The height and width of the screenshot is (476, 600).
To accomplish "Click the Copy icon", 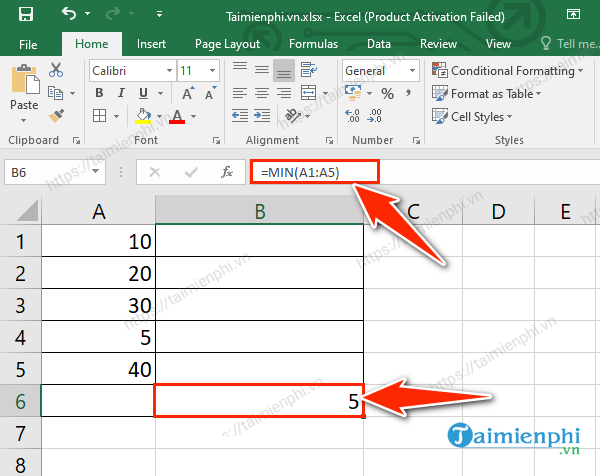I will pyautogui.click(x=55, y=93).
